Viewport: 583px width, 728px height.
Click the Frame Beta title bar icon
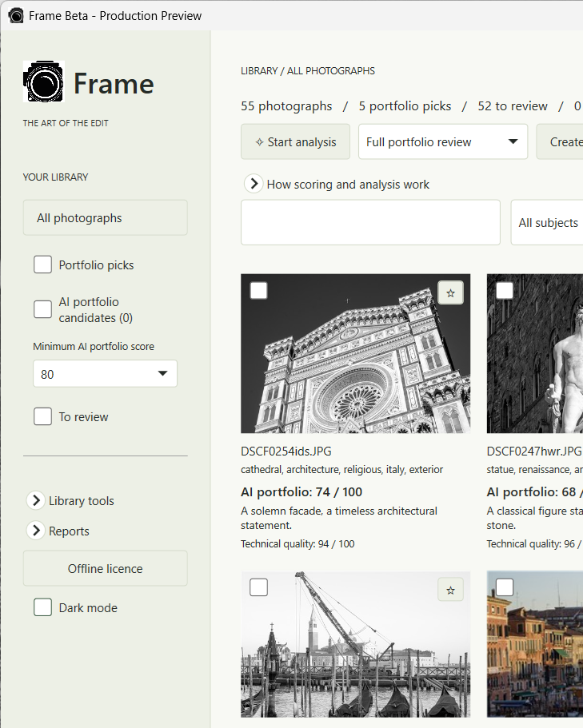(x=16, y=16)
